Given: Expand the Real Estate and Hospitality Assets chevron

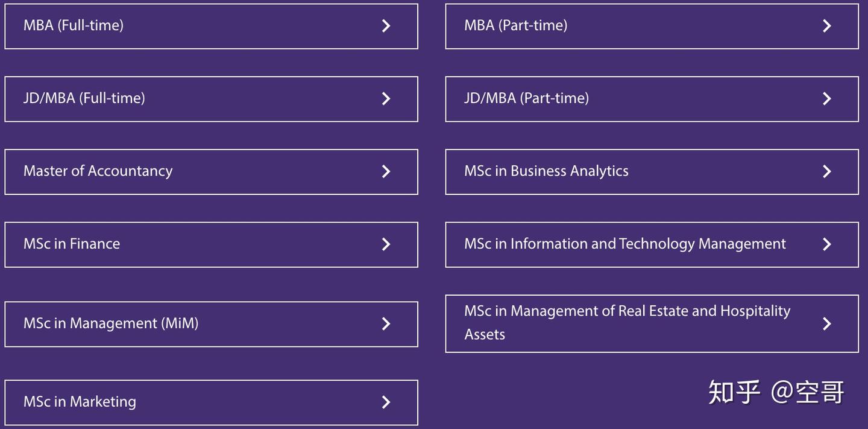Looking at the screenshot, I should tap(827, 324).
